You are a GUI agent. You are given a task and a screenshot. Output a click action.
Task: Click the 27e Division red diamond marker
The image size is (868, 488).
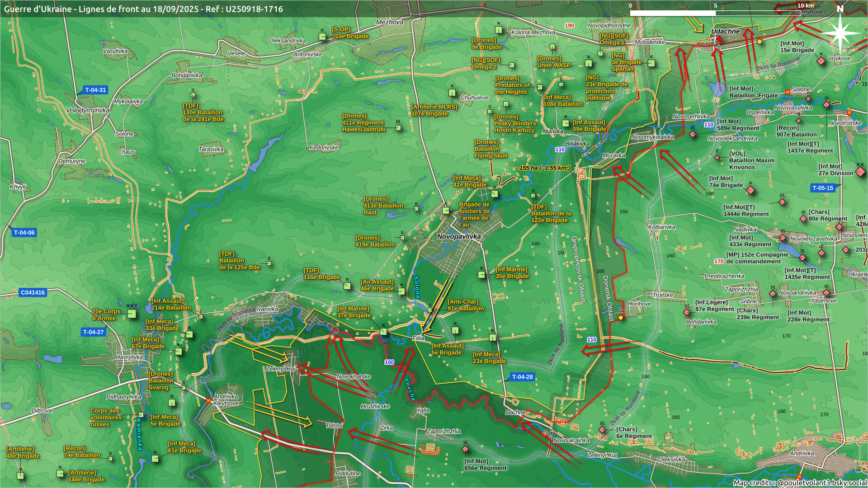click(x=860, y=172)
